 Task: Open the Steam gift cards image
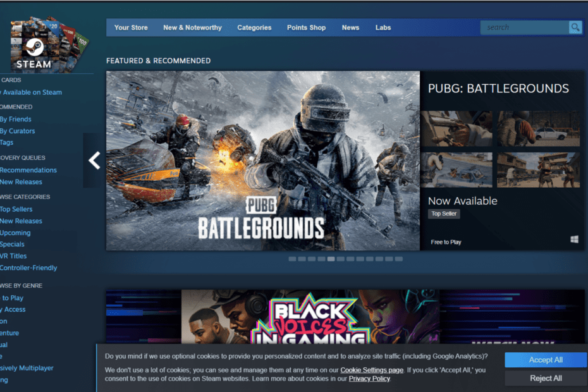pos(49,44)
